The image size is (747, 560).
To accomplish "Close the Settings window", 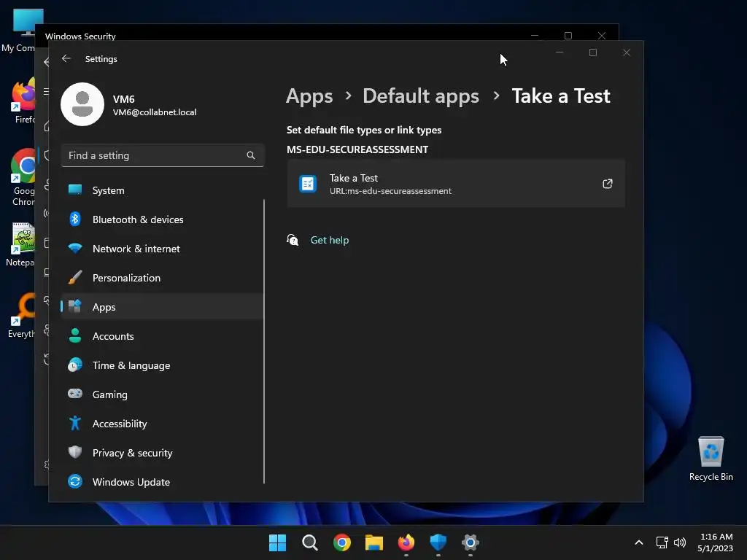I will click(x=627, y=52).
